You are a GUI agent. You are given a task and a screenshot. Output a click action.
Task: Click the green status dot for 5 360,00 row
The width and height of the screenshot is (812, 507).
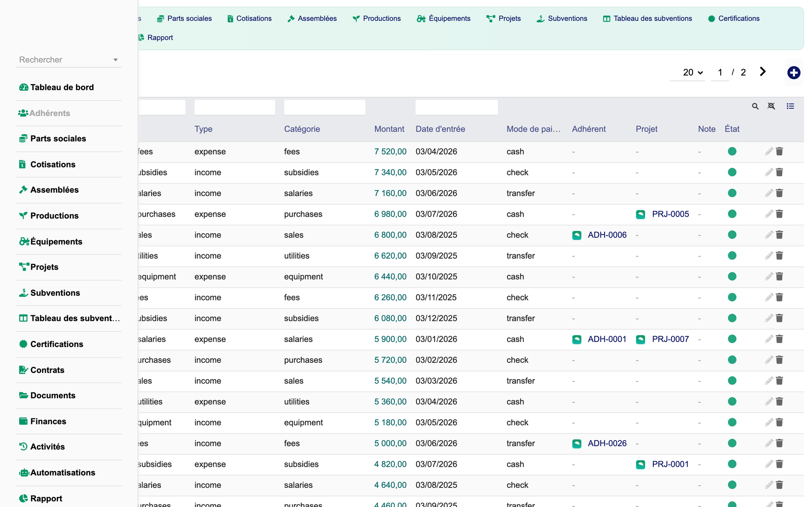click(x=732, y=402)
